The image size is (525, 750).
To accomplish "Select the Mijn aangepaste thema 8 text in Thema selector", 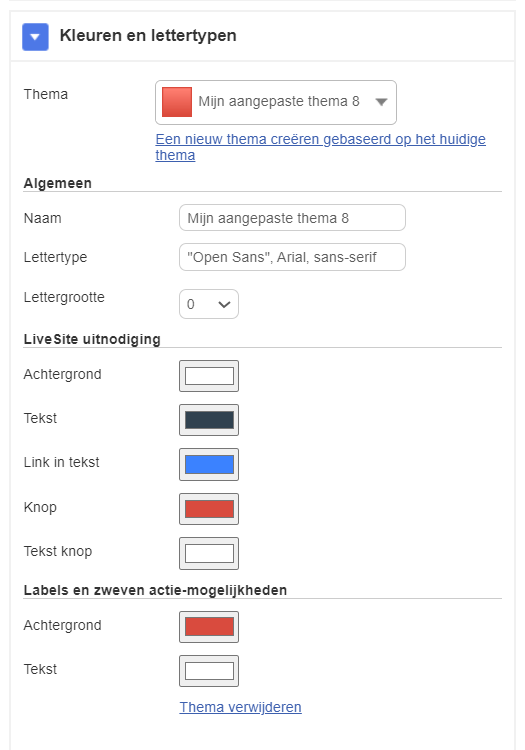I will 279,101.
